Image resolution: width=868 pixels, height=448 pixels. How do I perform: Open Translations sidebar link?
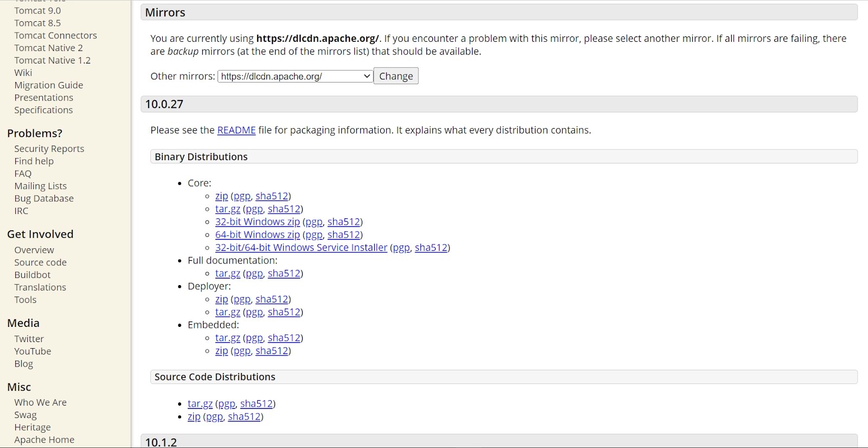[x=40, y=288]
